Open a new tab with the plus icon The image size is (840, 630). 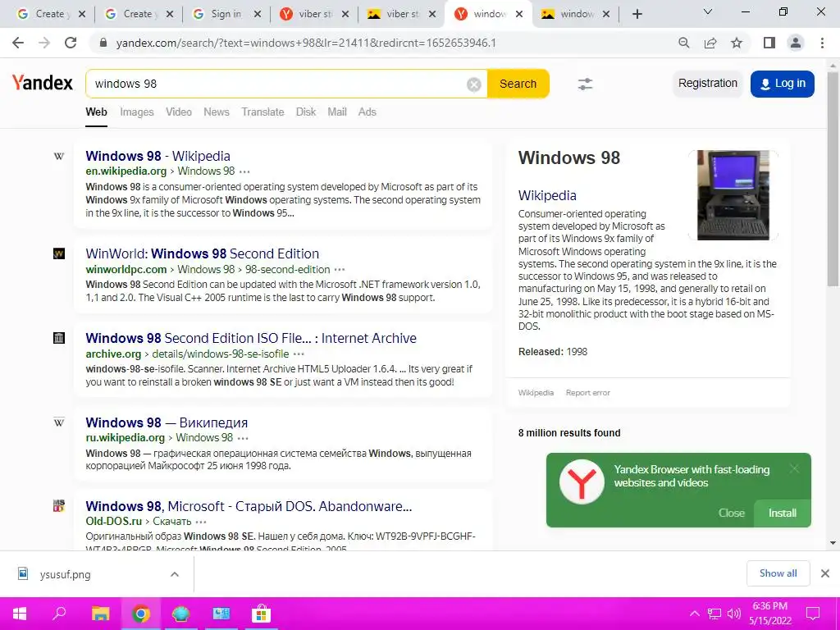click(637, 15)
